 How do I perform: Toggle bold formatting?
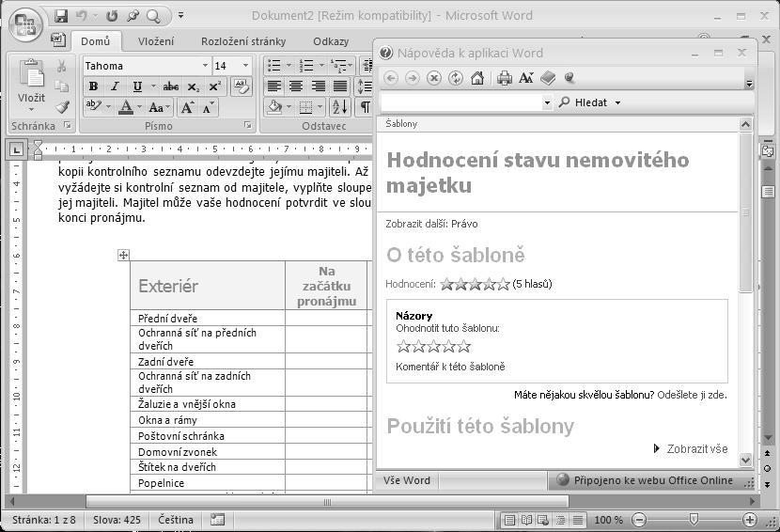[x=93, y=86]
